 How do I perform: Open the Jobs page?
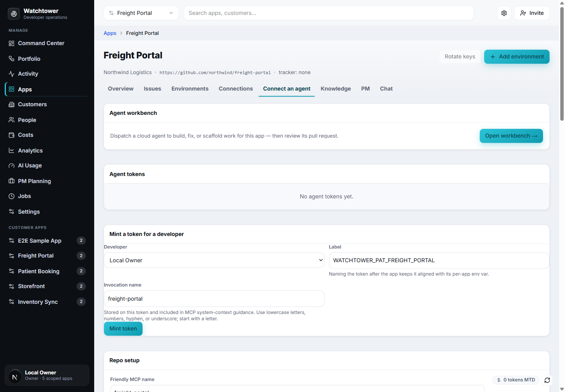(x=46, y=196)
